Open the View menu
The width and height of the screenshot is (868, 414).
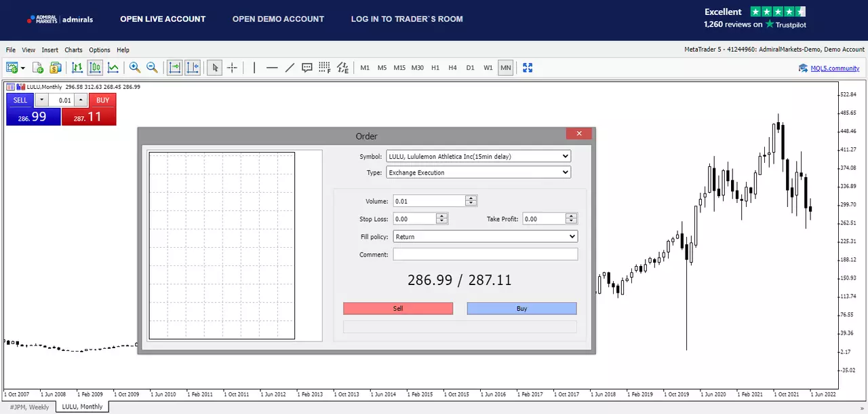pos(28,50)
